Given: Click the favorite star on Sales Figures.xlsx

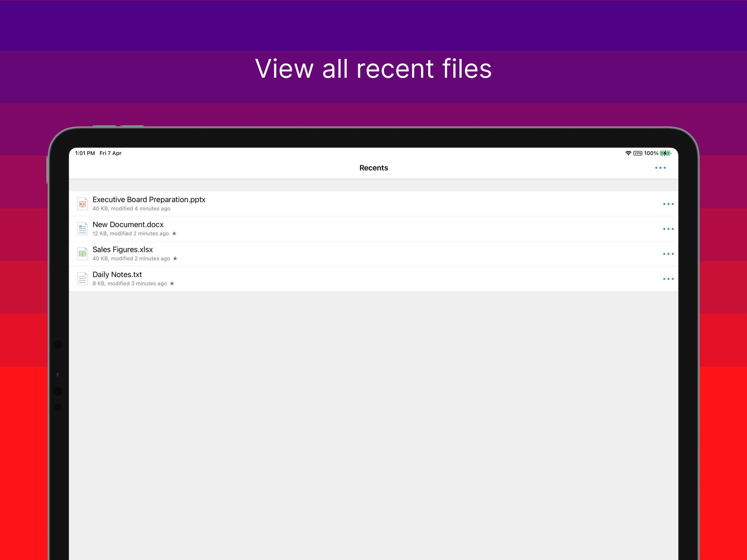Looking at the screenshot, I should [175, 258].
